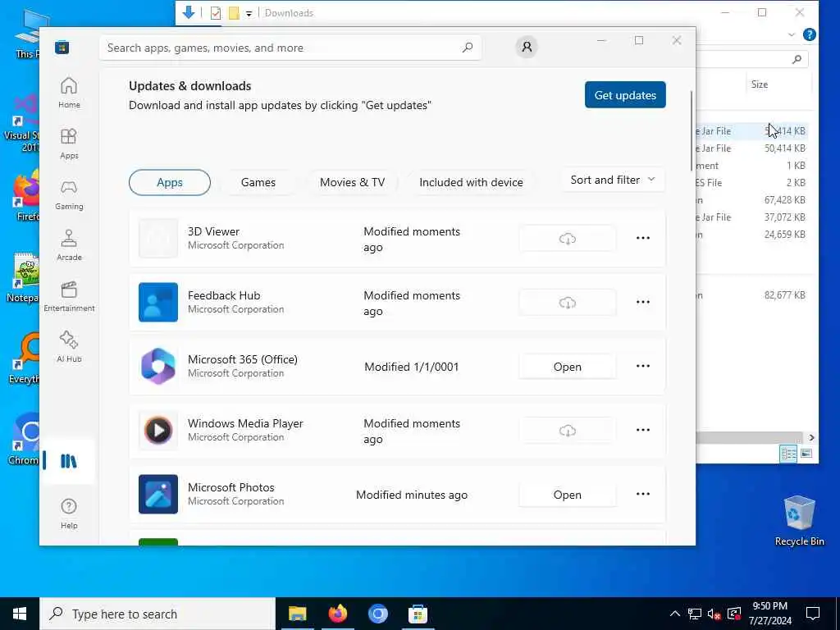Click the 3D Viewer app name
The width and height of the screenshot is (840, 630).
click(213, 231)
